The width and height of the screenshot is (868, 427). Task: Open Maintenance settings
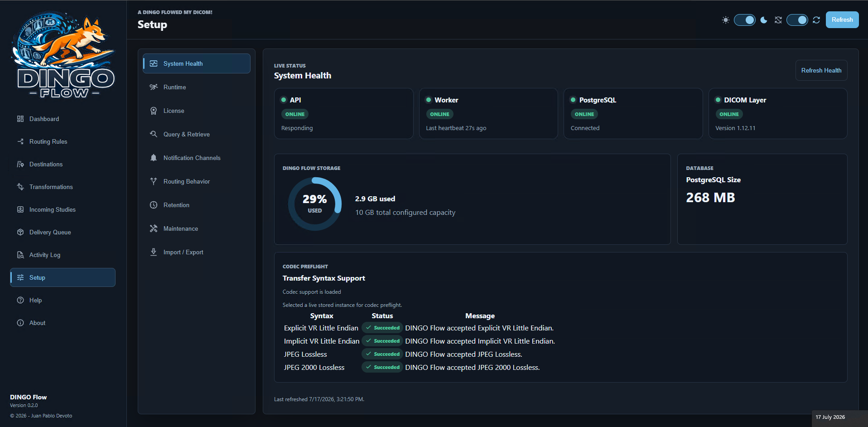point(197,228)
